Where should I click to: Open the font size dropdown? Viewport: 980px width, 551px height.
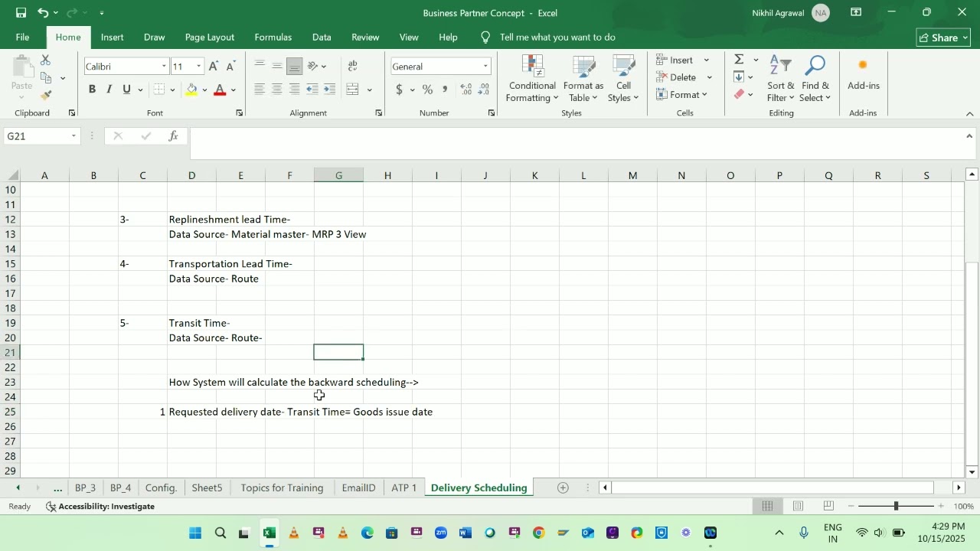199,67
